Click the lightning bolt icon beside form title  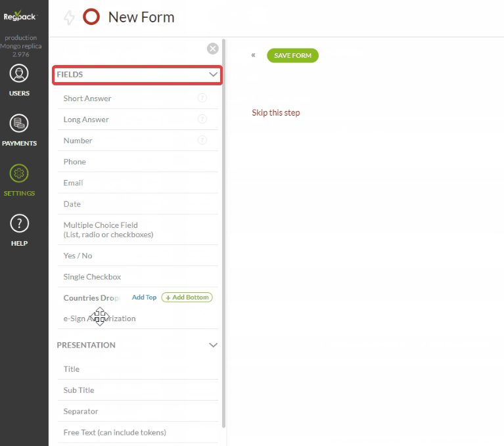69,18
